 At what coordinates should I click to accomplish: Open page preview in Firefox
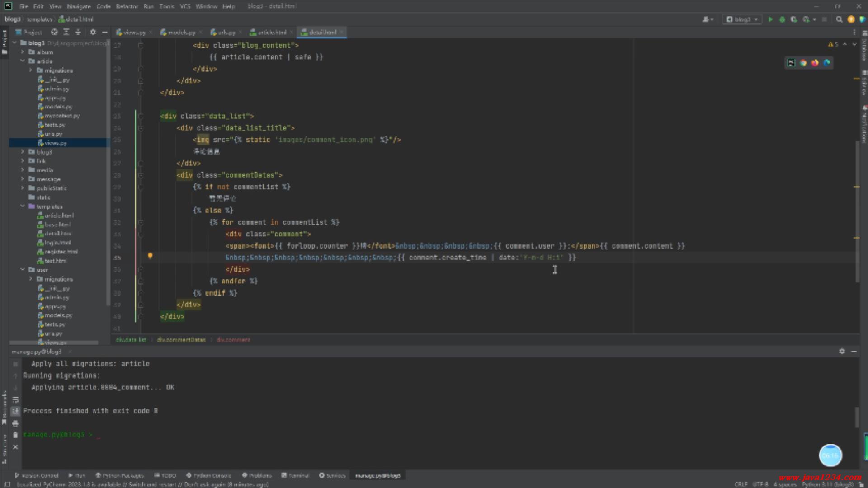click(815, 63)
